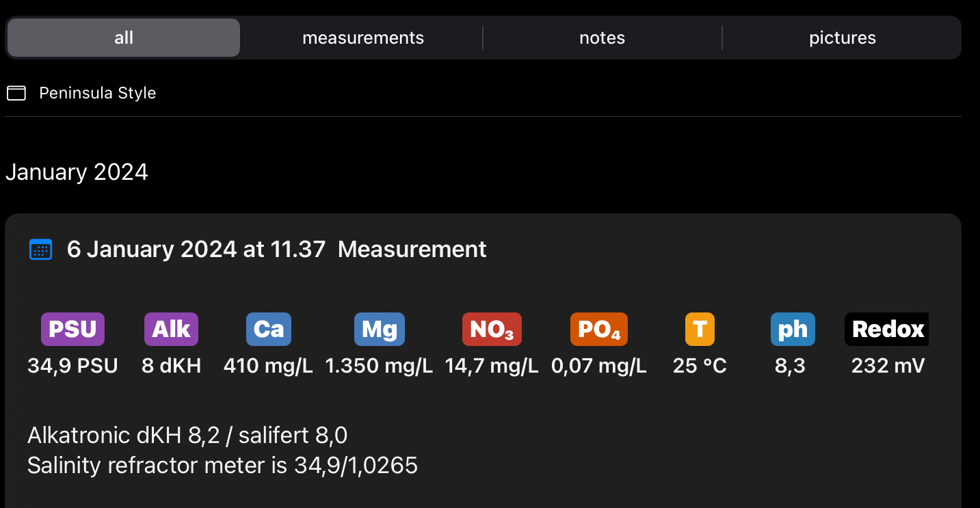The image size is (980, 508).
Task: Click the red NO₃ nitrate badge
Action: click(x=492, y=330)
